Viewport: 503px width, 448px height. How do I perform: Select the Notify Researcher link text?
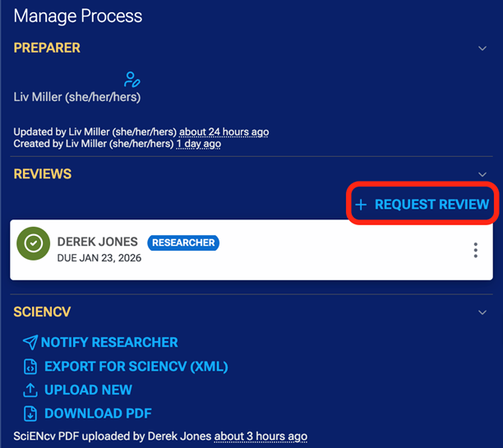point(109,342)
